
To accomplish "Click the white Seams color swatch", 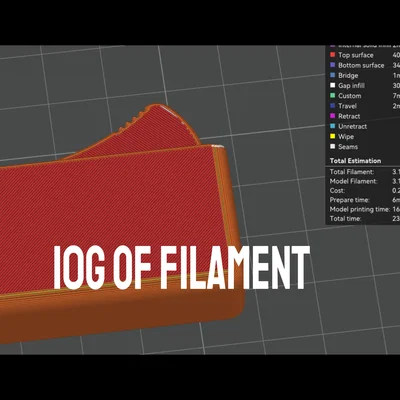I will click(332, 147).
